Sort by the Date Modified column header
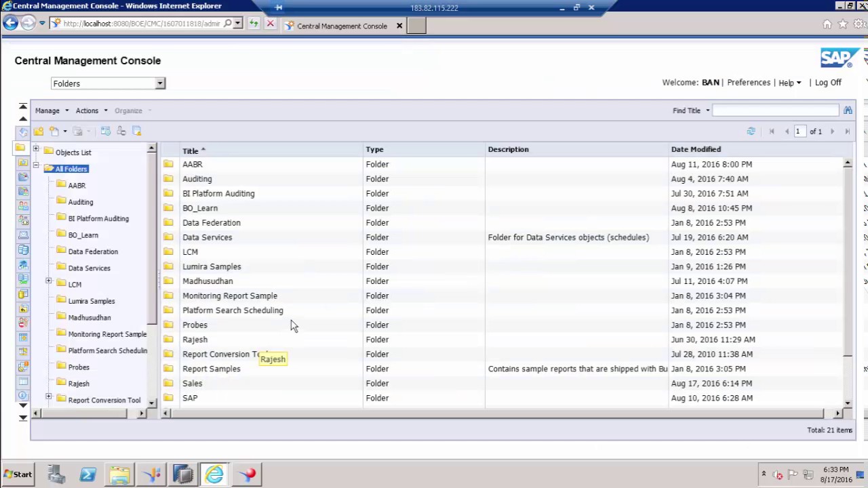Screen dimensions: 868x488 (696, 150)
